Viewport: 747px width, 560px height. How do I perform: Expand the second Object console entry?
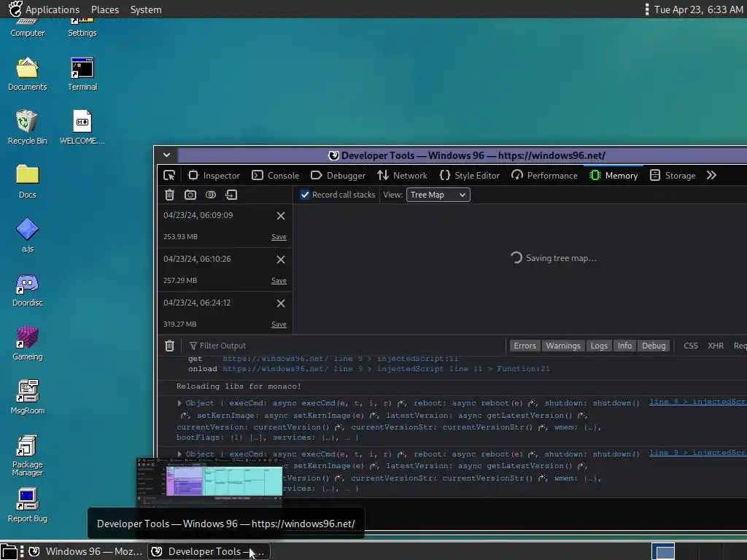click(179, 454)
